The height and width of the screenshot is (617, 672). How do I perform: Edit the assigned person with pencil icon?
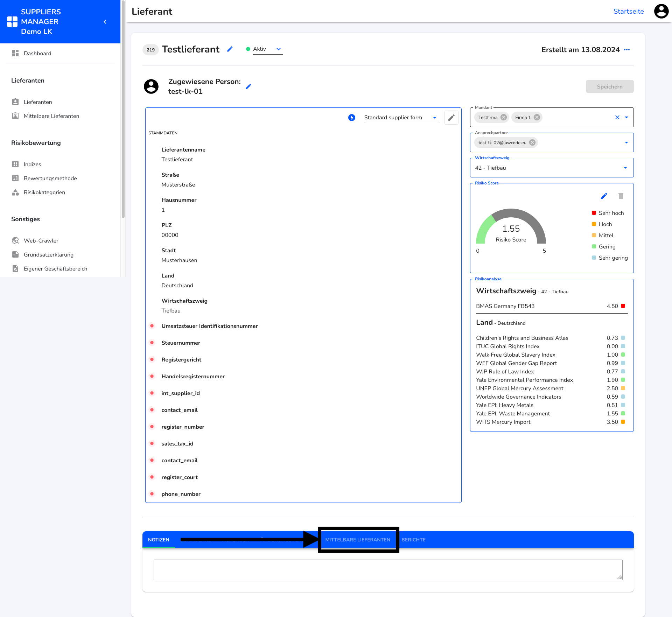click(248, 86)
